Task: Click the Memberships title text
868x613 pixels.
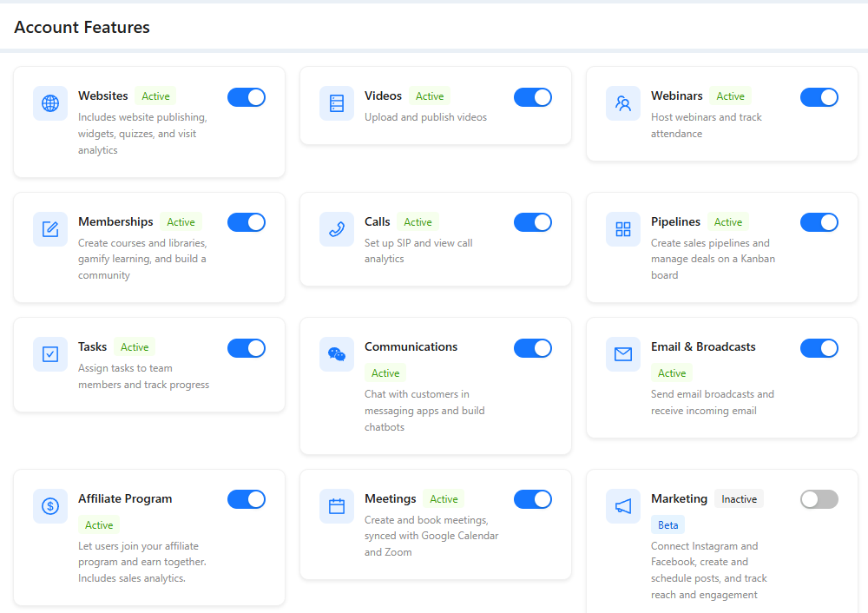Action: 115,221
